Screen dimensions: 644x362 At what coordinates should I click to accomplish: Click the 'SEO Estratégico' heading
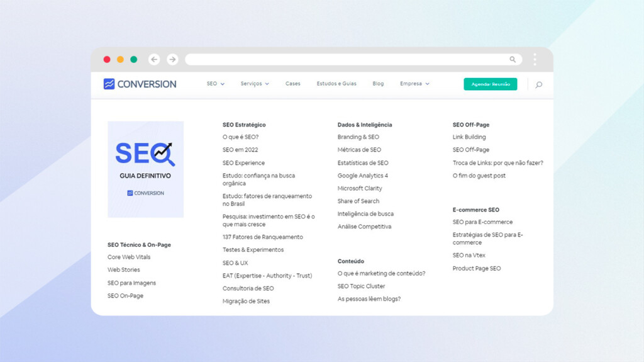[244, 125]
